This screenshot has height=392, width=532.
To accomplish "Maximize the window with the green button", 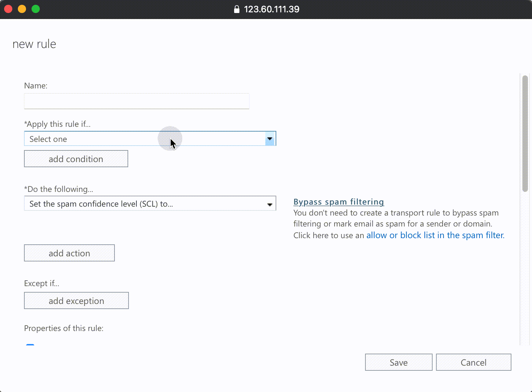I will [x=36, y=9].
